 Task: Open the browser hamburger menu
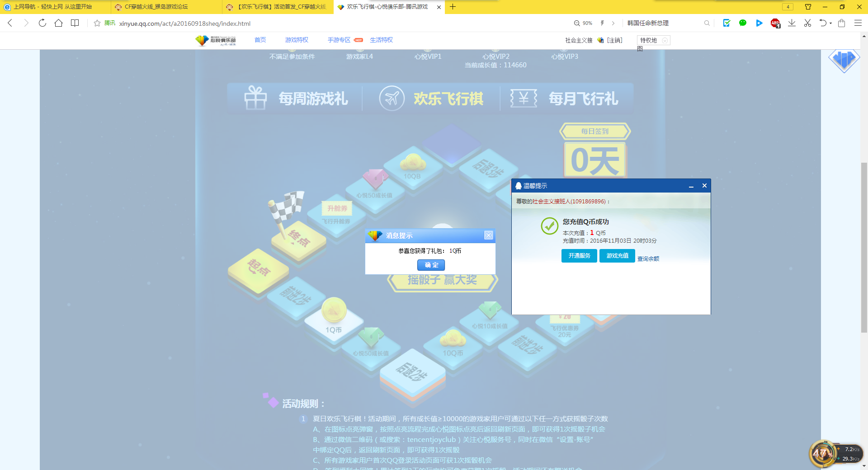point(858,23)
